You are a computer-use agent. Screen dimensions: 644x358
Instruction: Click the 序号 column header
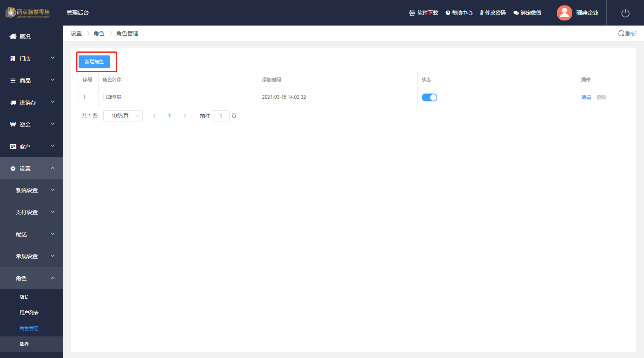point(88,80)
